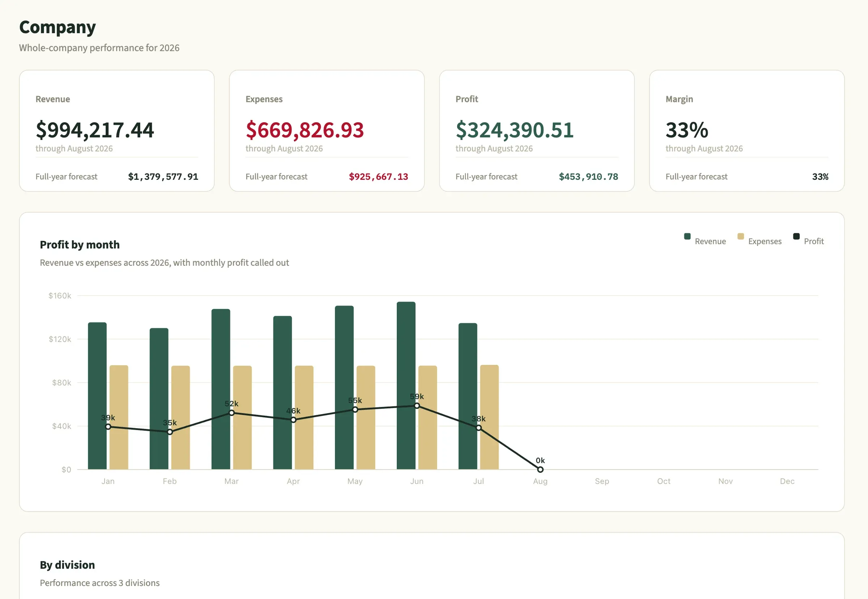
Task: Click the Sep axis label
Action: 602,481
